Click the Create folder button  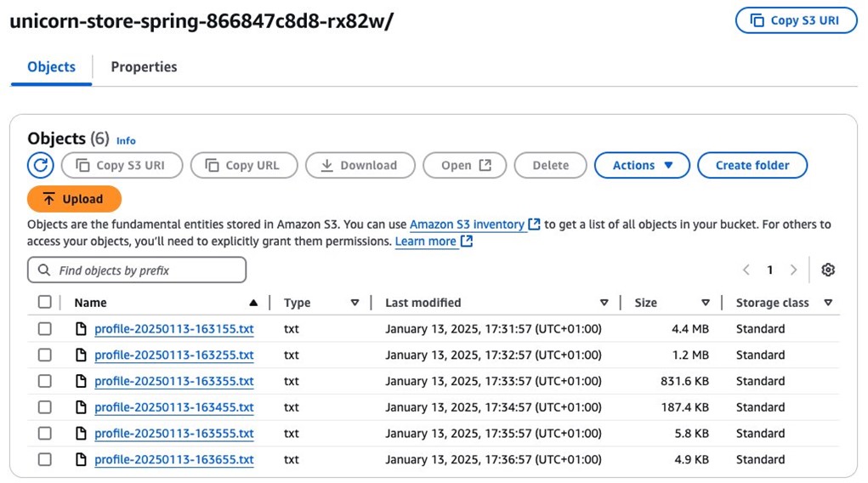[752, 165]
